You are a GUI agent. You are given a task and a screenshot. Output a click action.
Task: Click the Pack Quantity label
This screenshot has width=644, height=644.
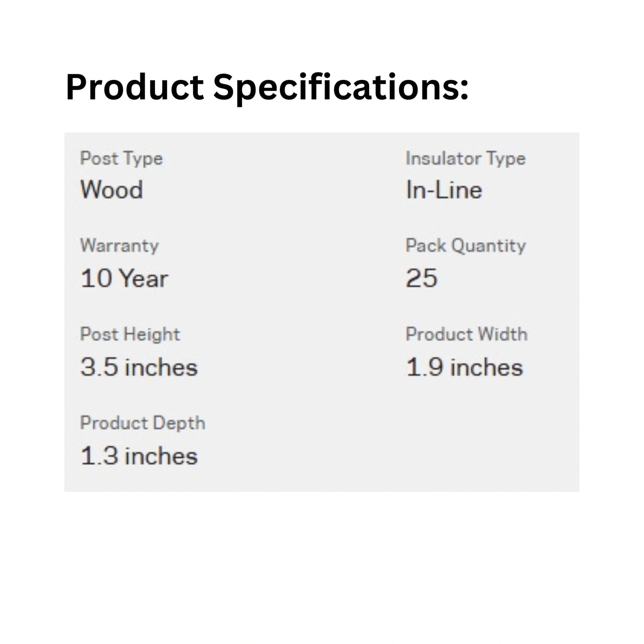(465, 246)
